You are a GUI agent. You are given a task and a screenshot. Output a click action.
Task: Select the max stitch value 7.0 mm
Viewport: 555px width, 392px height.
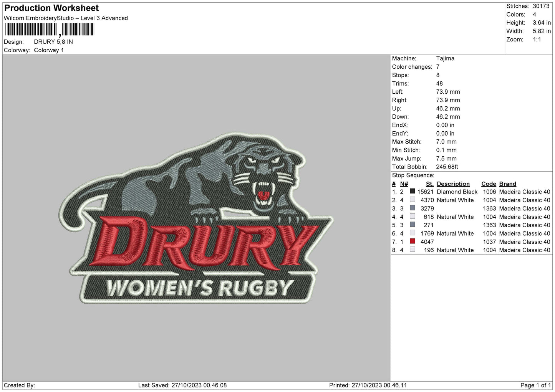[446, 142]
